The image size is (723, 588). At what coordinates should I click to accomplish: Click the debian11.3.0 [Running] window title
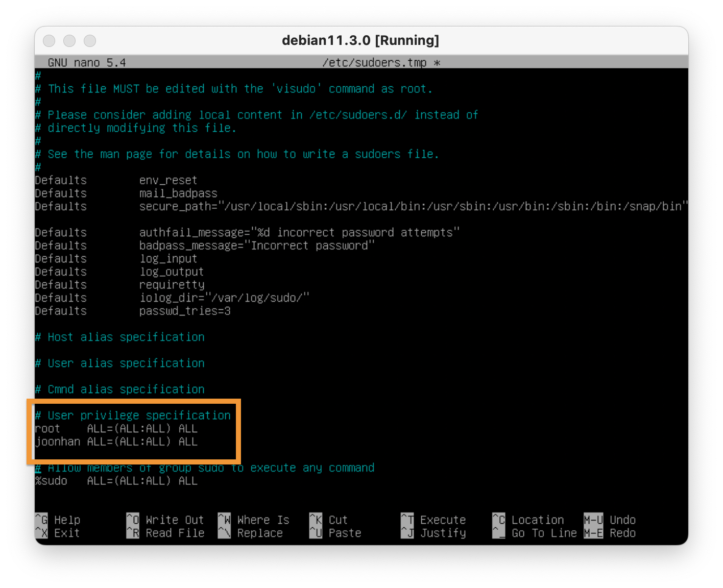[x=360, y=40]
